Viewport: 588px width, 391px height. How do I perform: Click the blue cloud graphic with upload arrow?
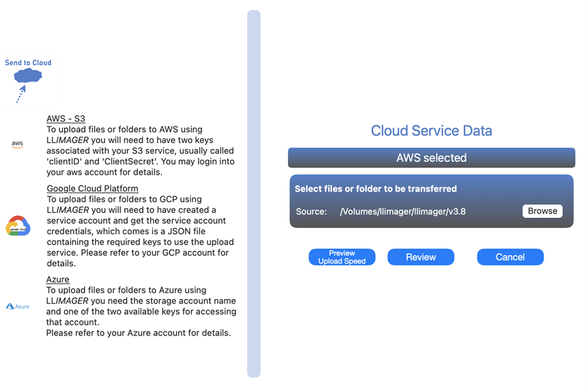point(27,76)
